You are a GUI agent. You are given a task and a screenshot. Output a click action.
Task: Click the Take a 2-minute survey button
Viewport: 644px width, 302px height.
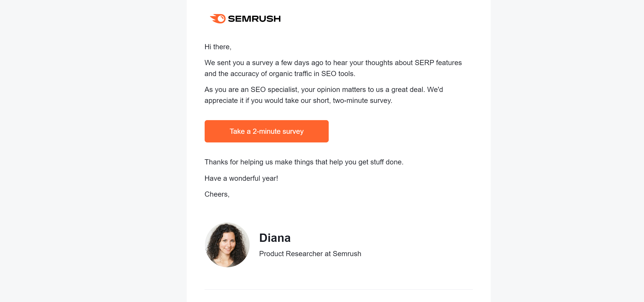[x=266, y=131]
